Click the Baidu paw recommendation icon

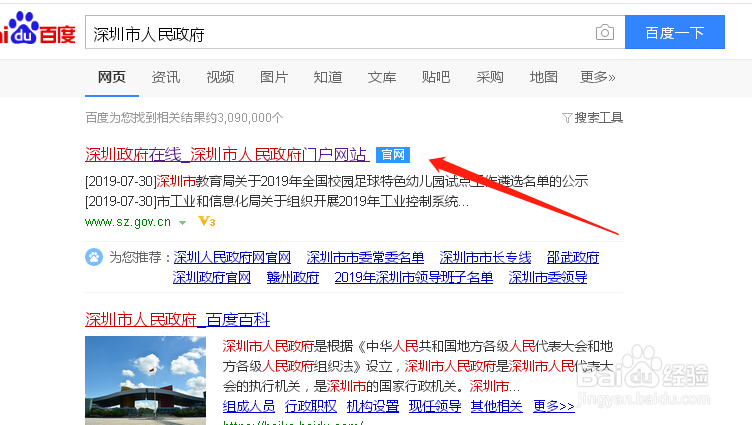(94, 258)
